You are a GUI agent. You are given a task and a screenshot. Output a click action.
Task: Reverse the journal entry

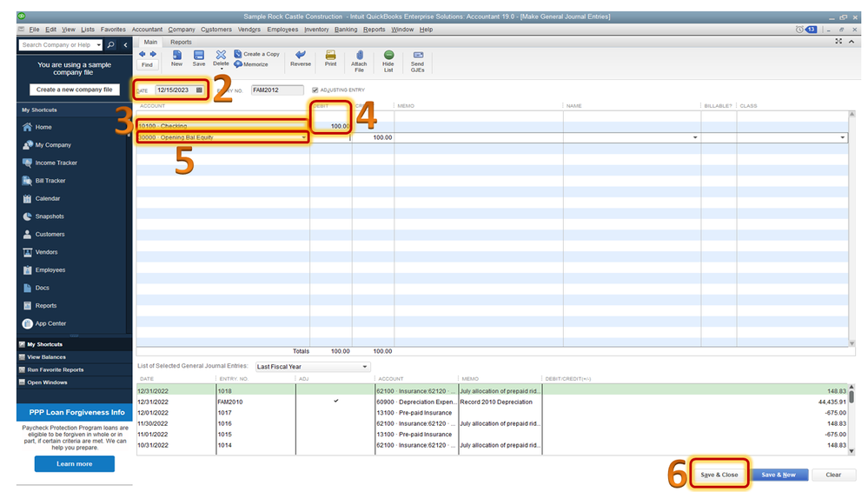click(x=301, y=58)
